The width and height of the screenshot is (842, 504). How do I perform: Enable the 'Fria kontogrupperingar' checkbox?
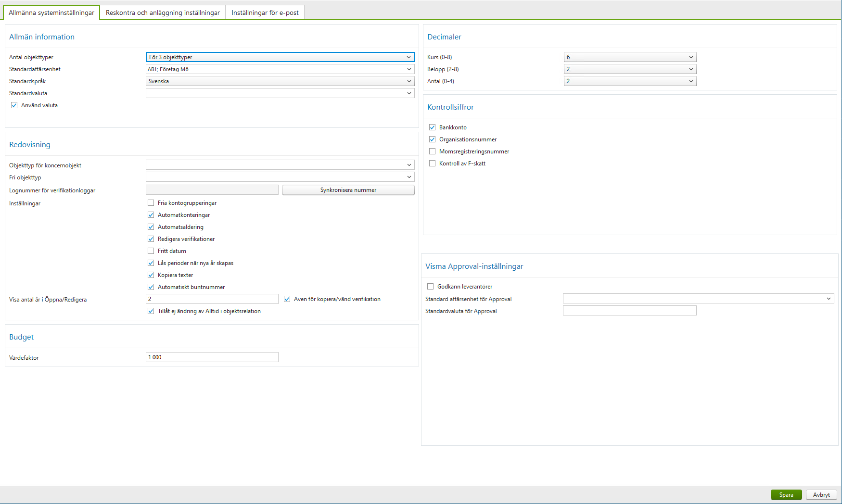(151, 202)
